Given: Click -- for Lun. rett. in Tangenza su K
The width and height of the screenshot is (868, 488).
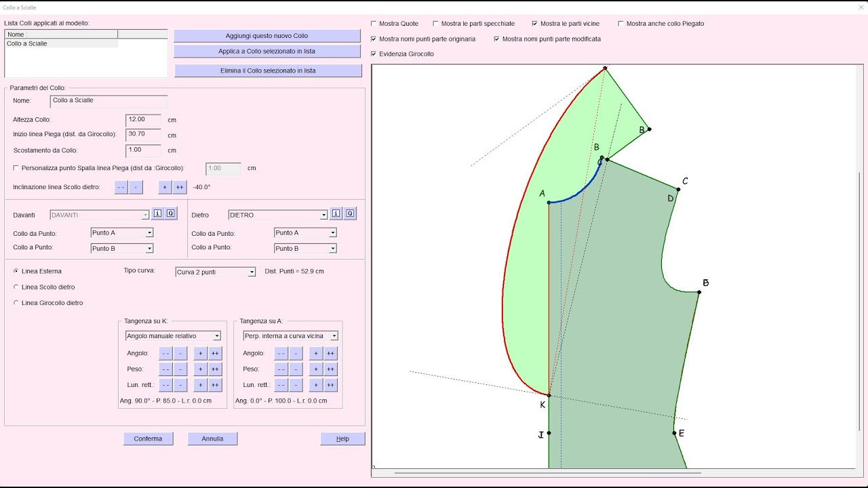Looking at the screenshot, I should coord(165,385).
